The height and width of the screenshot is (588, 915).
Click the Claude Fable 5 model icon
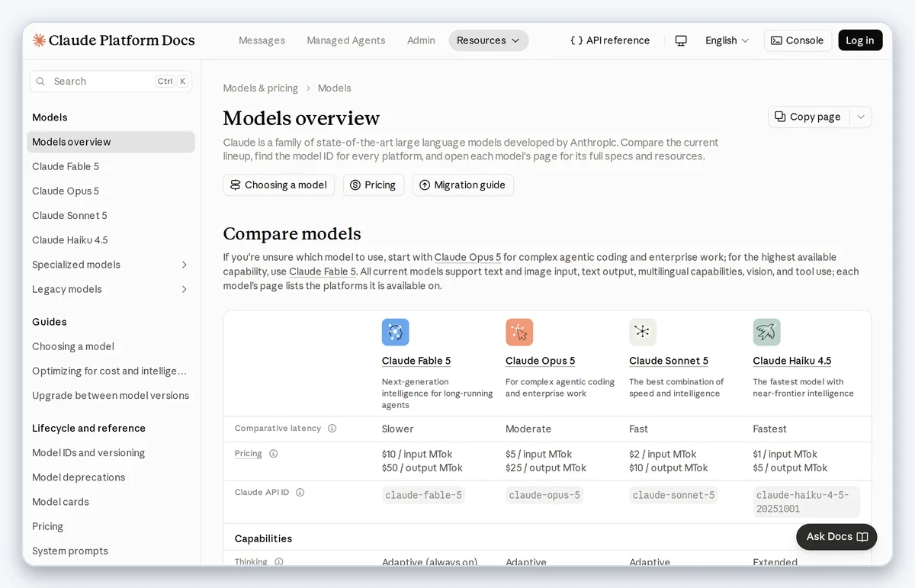[395, 333]
